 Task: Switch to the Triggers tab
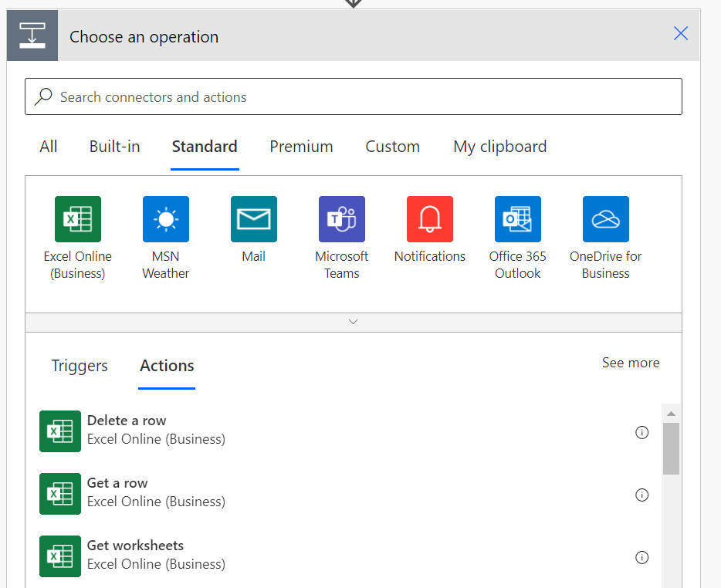pyautogui.click(x=80, y=366)
